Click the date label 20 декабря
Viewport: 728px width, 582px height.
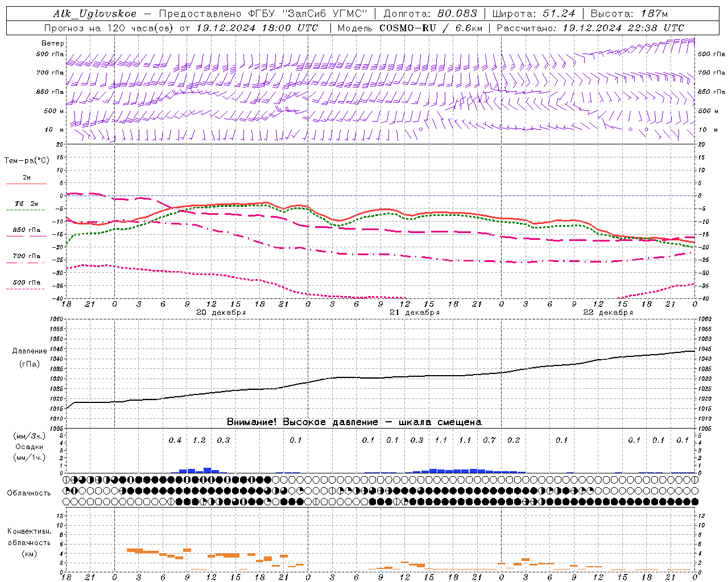pyautogui.click(x=221, y=313)
